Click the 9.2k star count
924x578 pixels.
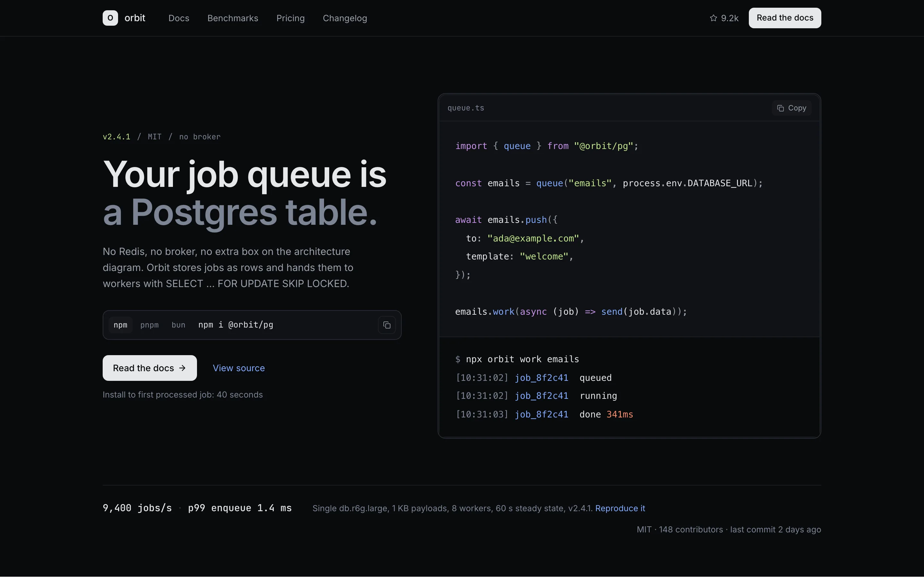tap(730, 18)
